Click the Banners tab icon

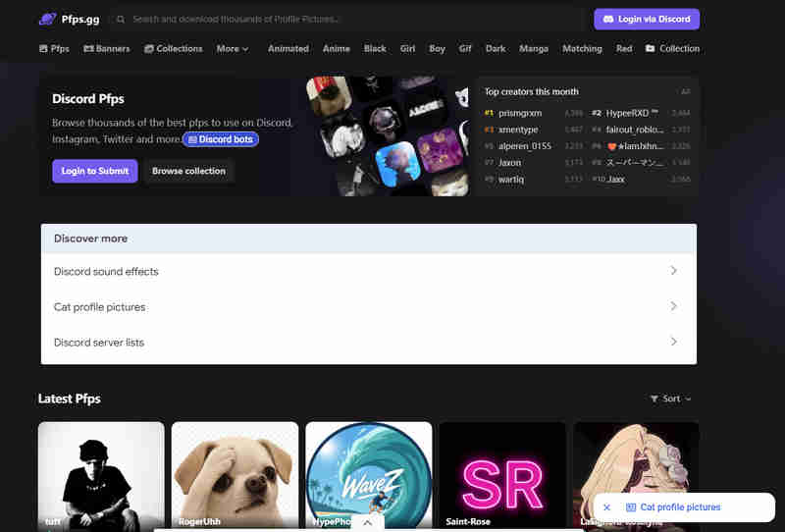tap(88, 49)
